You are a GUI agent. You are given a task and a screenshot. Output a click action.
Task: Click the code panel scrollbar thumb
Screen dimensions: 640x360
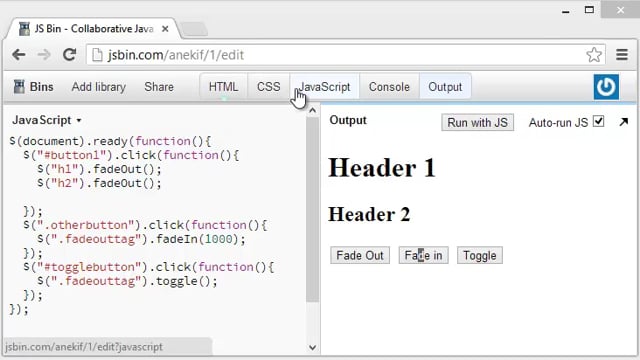coord(313,209)
